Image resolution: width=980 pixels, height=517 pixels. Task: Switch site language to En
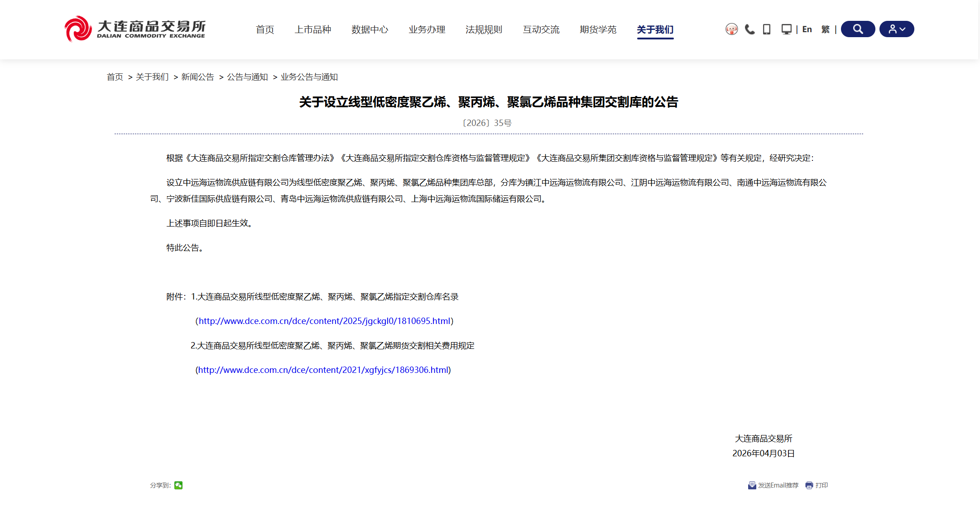pyautogui.click(x=807, y=29)
